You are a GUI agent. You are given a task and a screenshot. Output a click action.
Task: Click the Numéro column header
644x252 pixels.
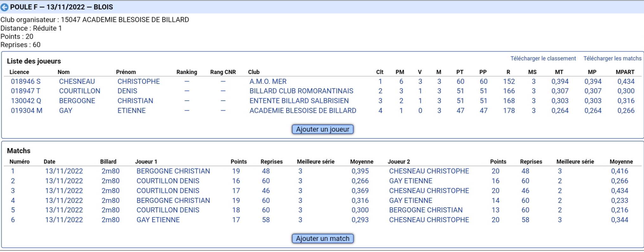[x=19, y=161]
